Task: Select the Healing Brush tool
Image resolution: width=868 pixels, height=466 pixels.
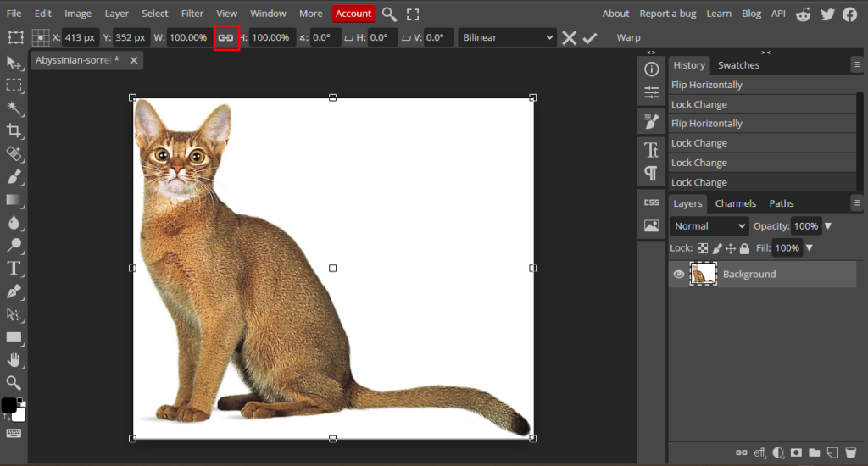Action: point(14,154)
